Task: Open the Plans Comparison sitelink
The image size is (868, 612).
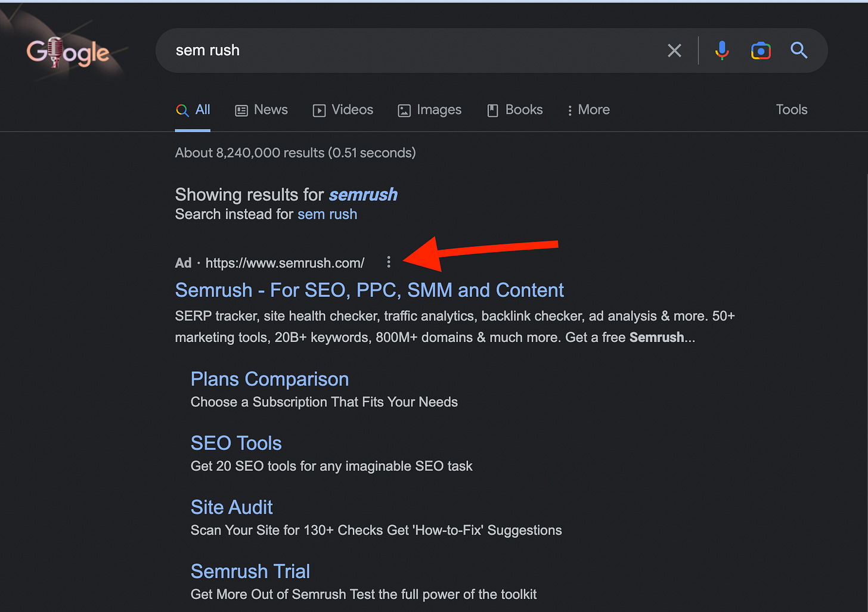Action: coord(269,379)
